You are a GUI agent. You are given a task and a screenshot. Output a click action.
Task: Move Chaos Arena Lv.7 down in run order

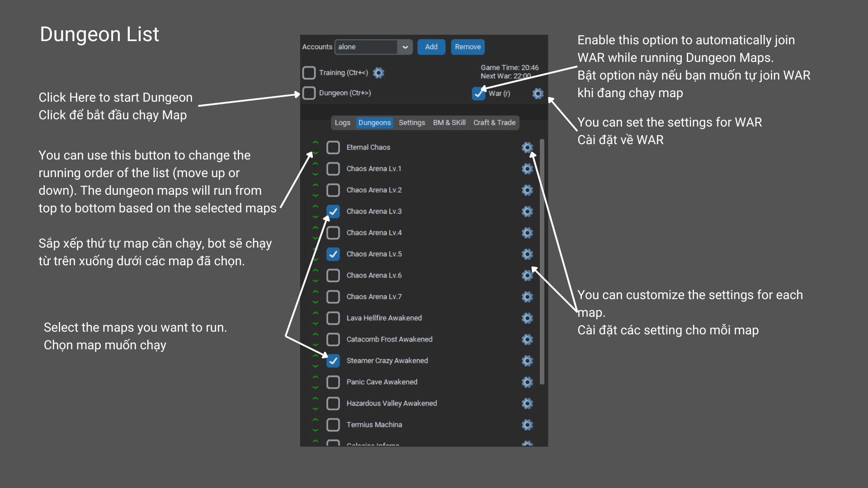pyautogui.click(x=316, y=302)
